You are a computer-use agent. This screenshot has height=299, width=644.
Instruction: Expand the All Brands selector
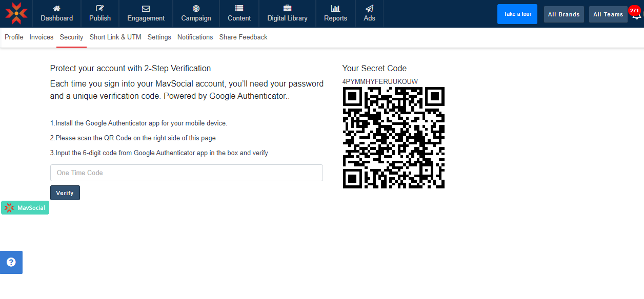point(563,14)
